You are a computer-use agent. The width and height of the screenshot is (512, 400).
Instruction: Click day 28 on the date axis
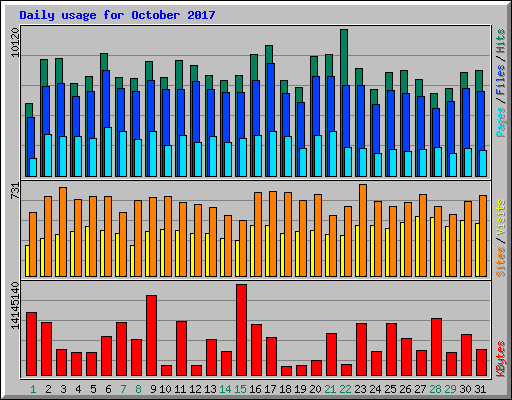tap(435, 389)
